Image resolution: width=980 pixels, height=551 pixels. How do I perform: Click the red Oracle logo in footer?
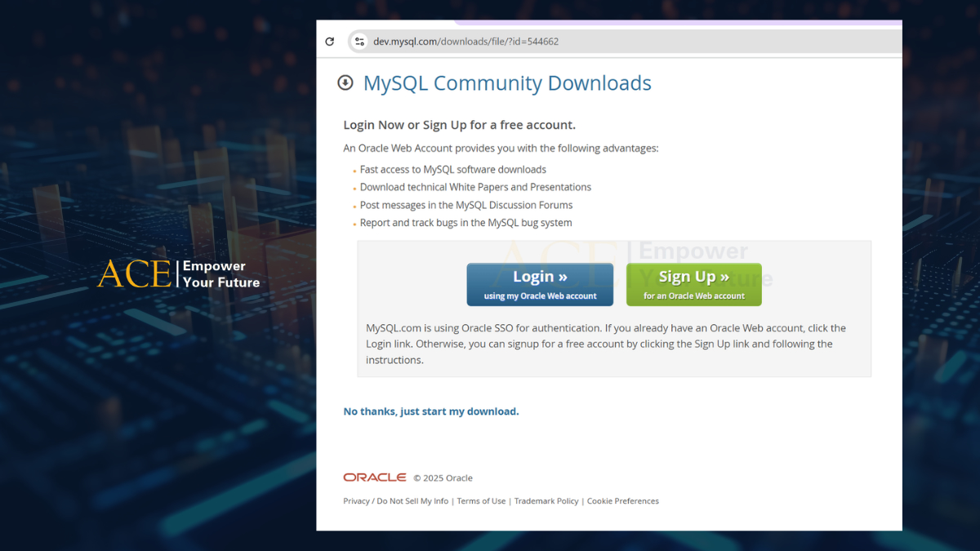pos(374,478)
